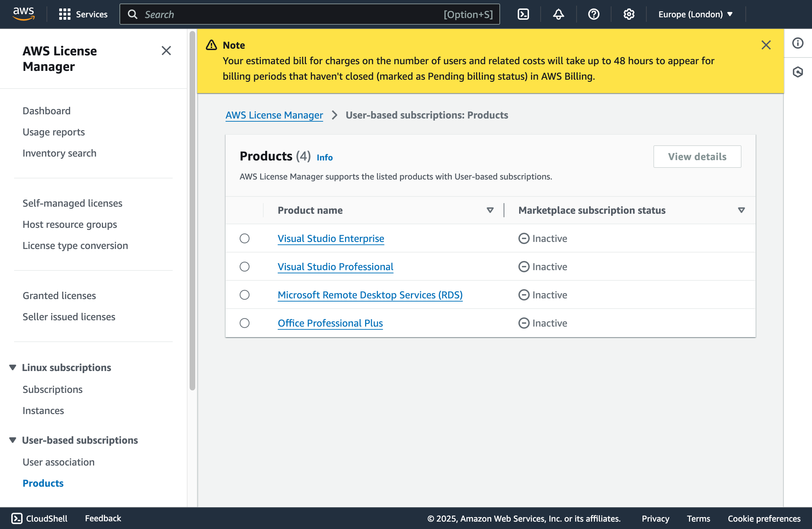Viewport: 812px width, 529px height.
Task: Open the Europe (London) region dropdown
Action: 697,14
